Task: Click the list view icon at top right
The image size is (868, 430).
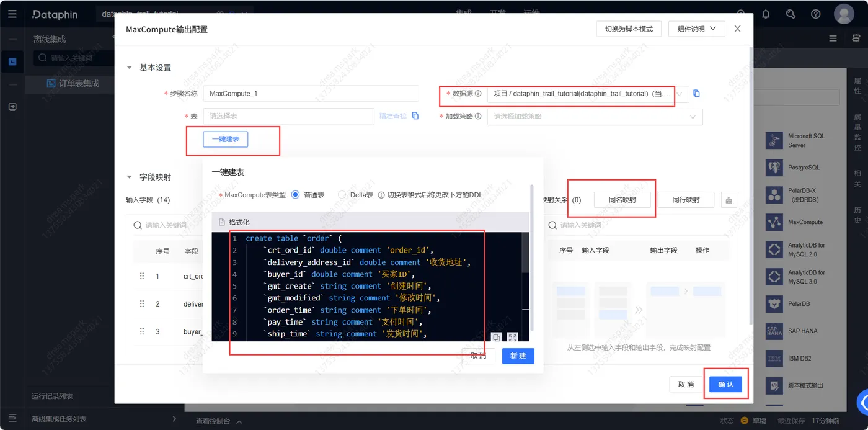Action: (833, 38)
